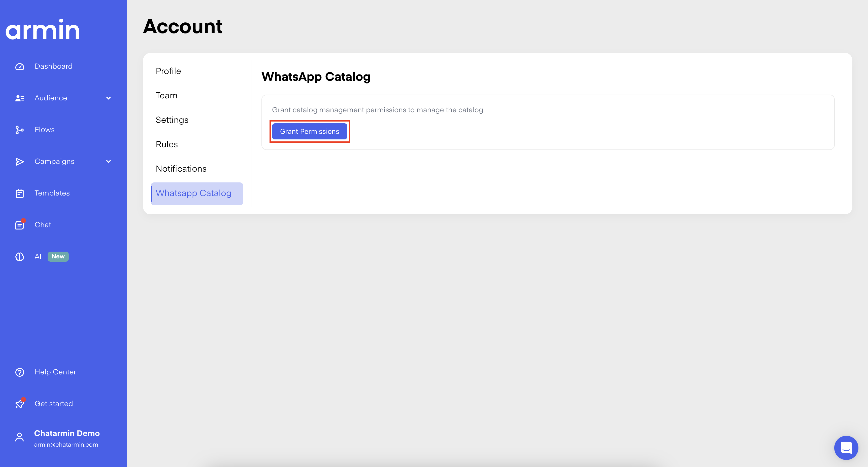Open the Profile account tab

[168, 71]
